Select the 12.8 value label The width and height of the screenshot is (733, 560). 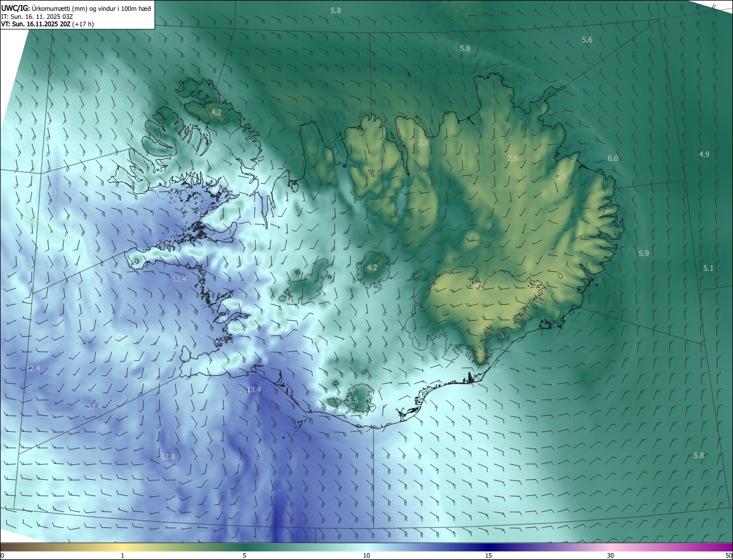pos(168,456)
